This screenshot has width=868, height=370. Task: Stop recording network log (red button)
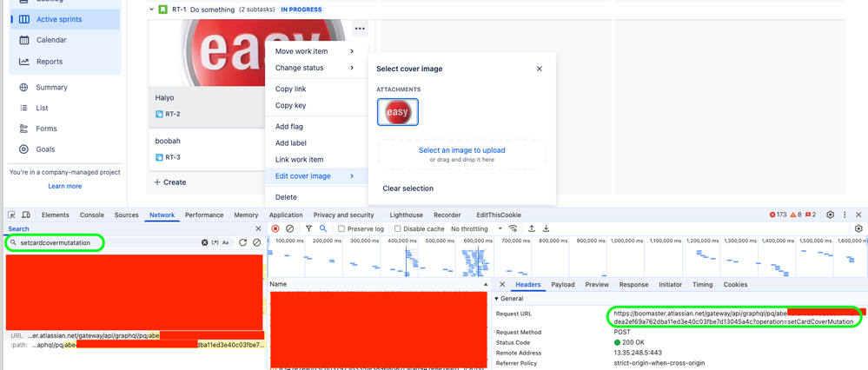pyautogui.click(x=275, y=228)
